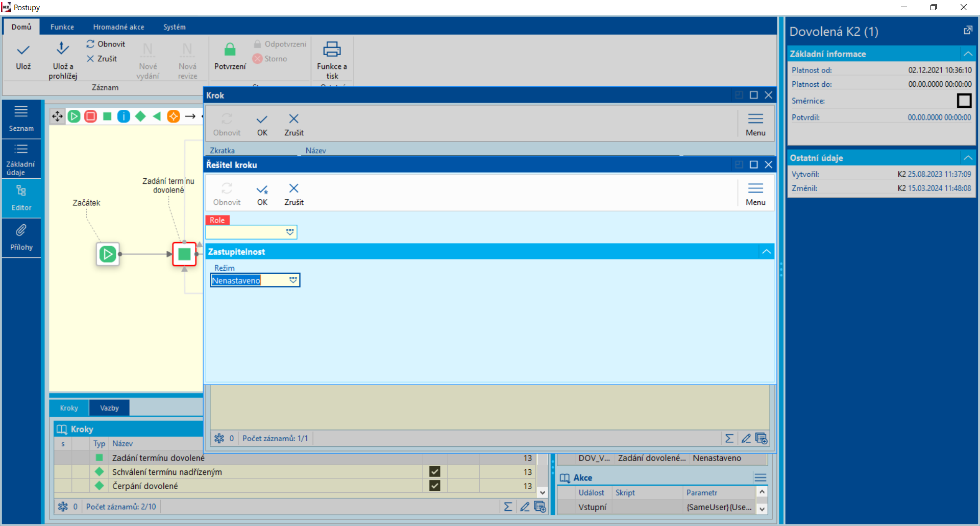Click add-column icon in Kroky status bar
The image size is (980, 526).
click(x=540, y=507)
